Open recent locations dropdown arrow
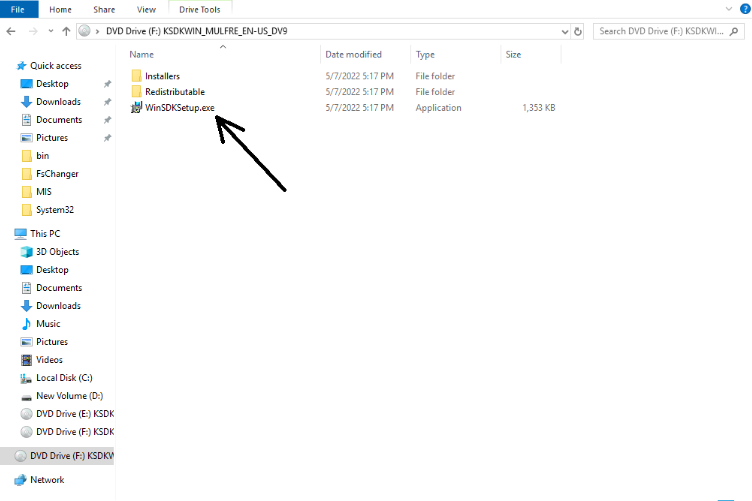752x501 pixels. [x=51, y=31]
